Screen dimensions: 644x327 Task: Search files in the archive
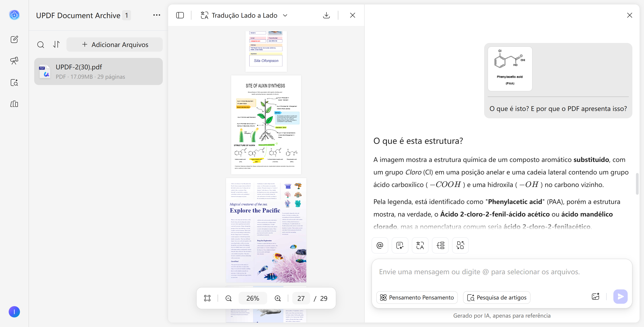click(40, 45)
